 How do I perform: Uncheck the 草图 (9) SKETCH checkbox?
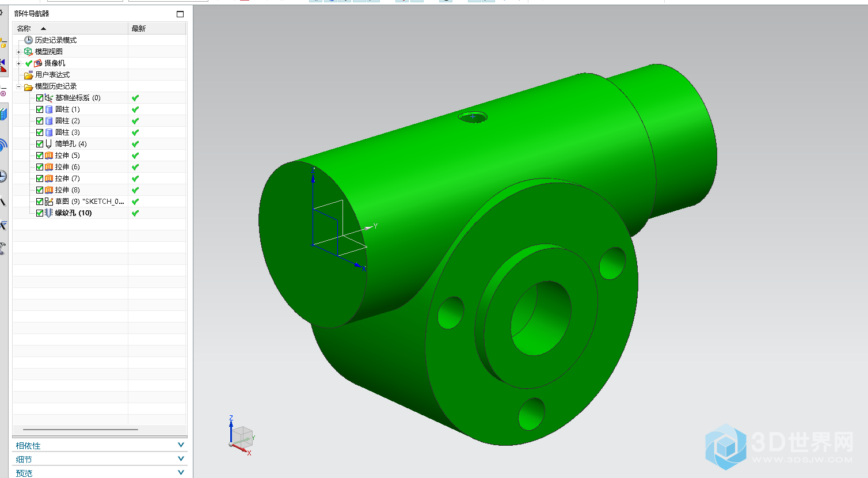pos(40,202)
